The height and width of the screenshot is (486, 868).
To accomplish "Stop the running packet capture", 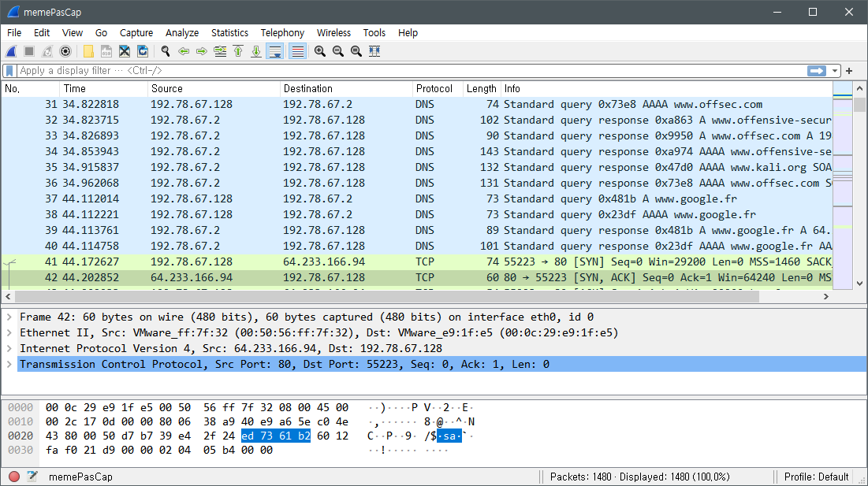I will (x=29, y=51).
